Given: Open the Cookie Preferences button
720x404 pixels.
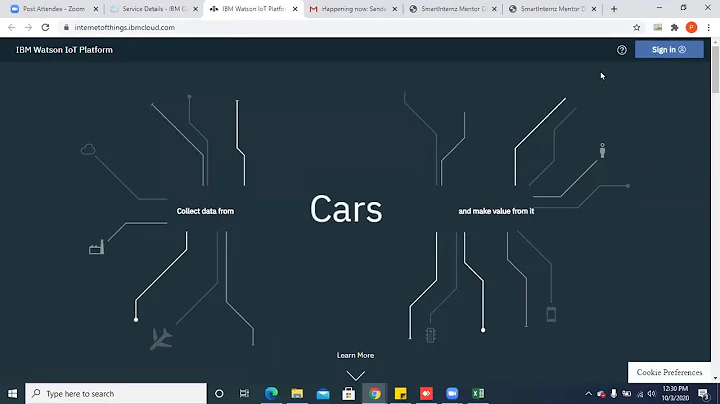Looking at the screenshot, I should tap(669, 372).
